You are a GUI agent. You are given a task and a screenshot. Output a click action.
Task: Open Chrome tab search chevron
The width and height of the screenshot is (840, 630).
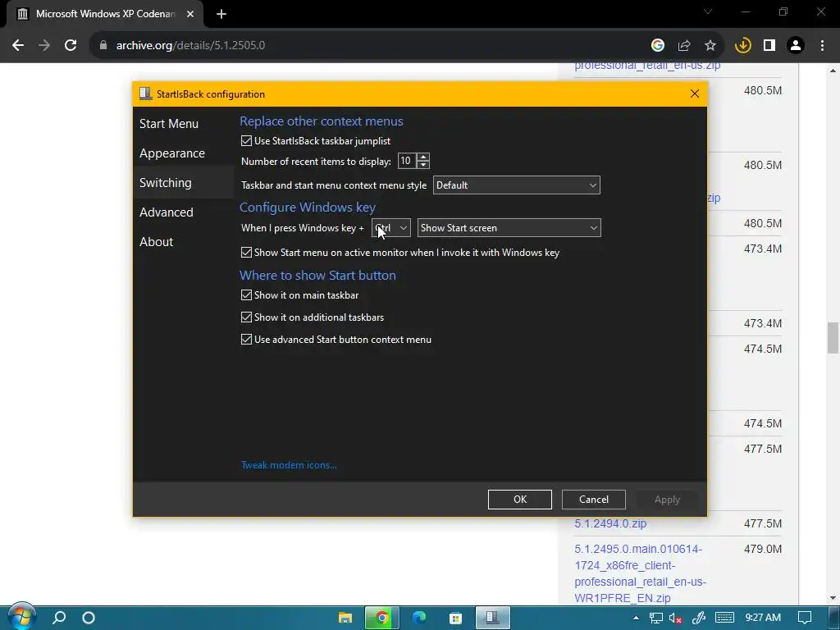pyautogui.click(x=708, y=11)
